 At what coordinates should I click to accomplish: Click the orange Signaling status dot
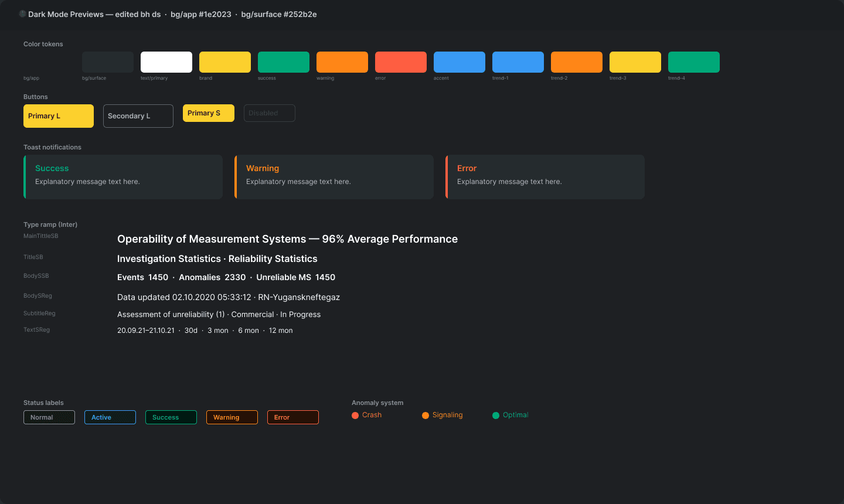[426, 416]
